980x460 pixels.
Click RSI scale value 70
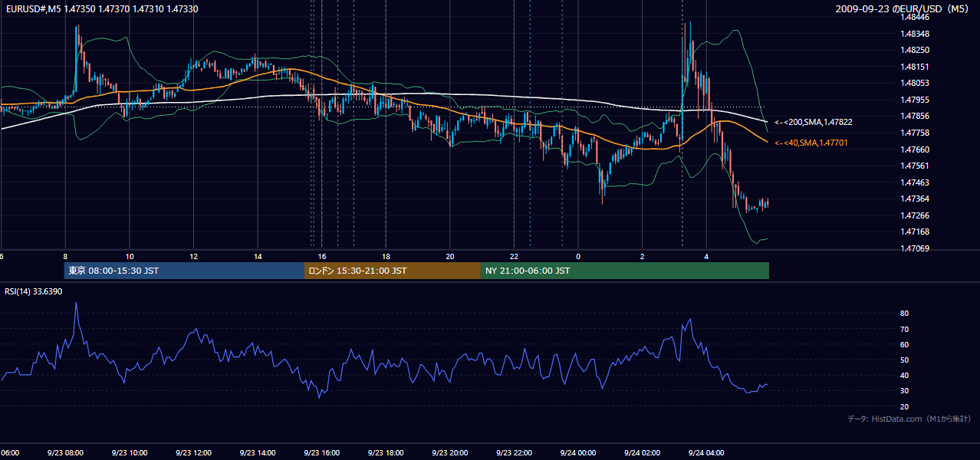(905, 329)
